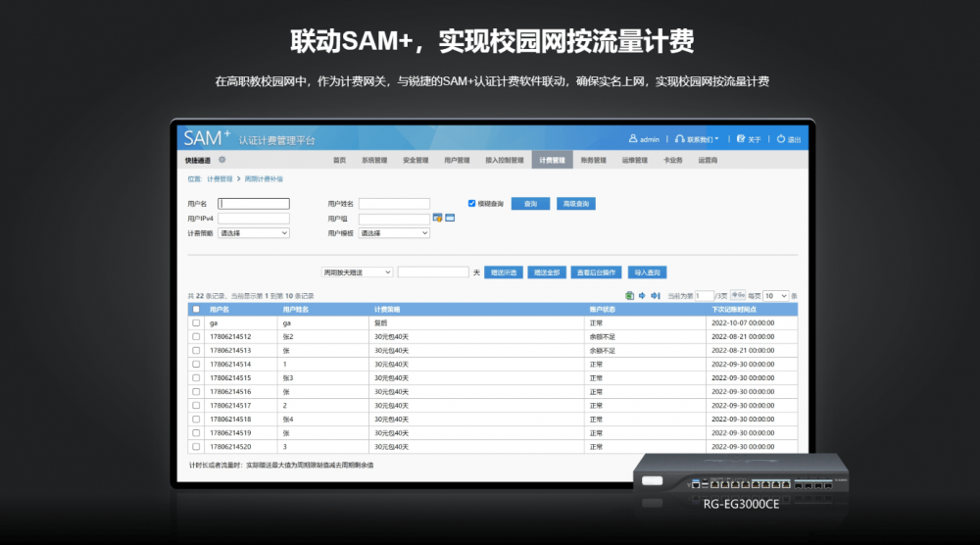The width and height of the screenshot is (980, 545).
Task: Focus the 用户名 input field
Action: tap(254, 204)
